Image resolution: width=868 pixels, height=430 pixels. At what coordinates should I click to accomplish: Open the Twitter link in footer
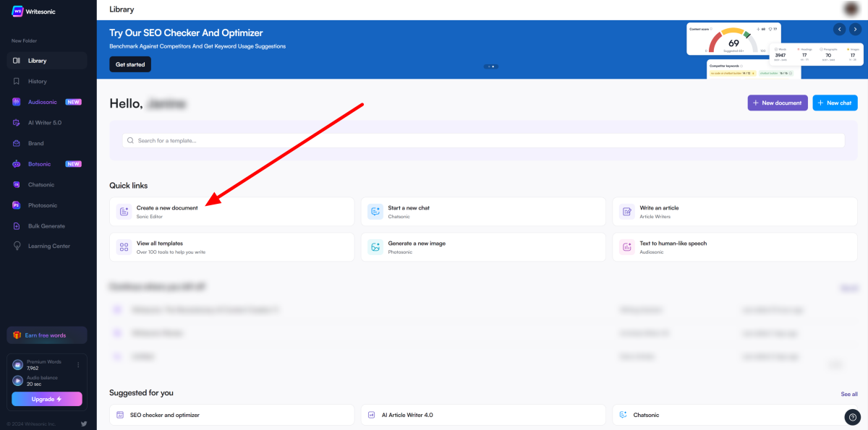point(84,423)
